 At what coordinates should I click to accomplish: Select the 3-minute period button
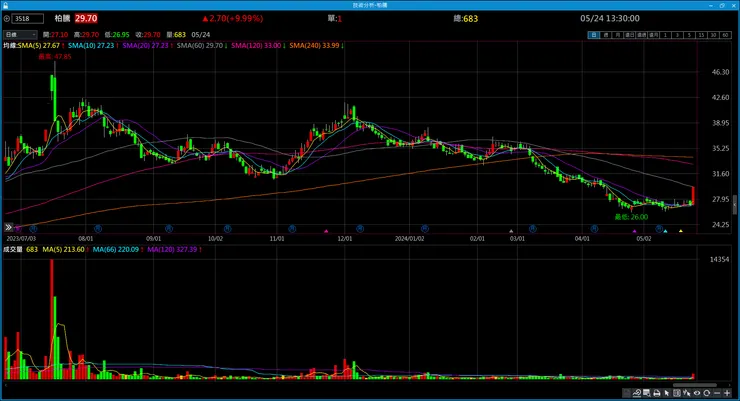678,35
